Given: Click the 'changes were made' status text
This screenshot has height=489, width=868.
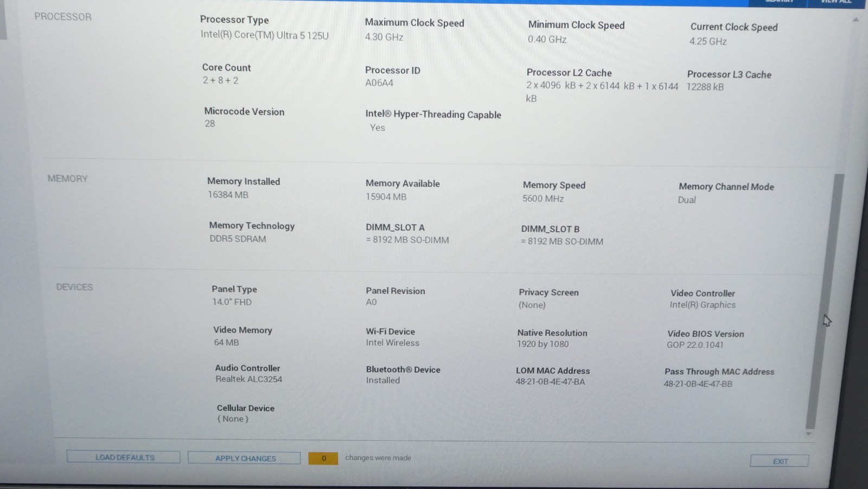Looking at the screenshot, I should click(x=378, y=458).
